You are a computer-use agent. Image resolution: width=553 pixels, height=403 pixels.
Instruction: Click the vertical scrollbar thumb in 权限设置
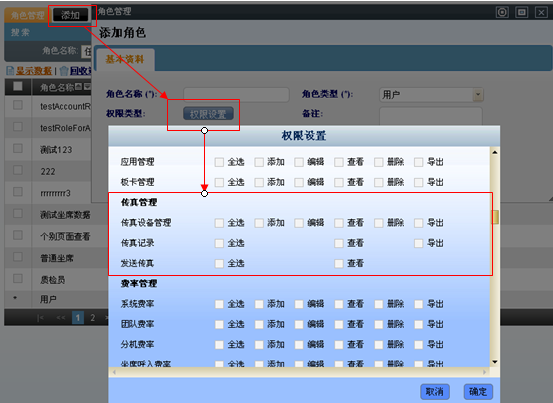click(495, 217)
